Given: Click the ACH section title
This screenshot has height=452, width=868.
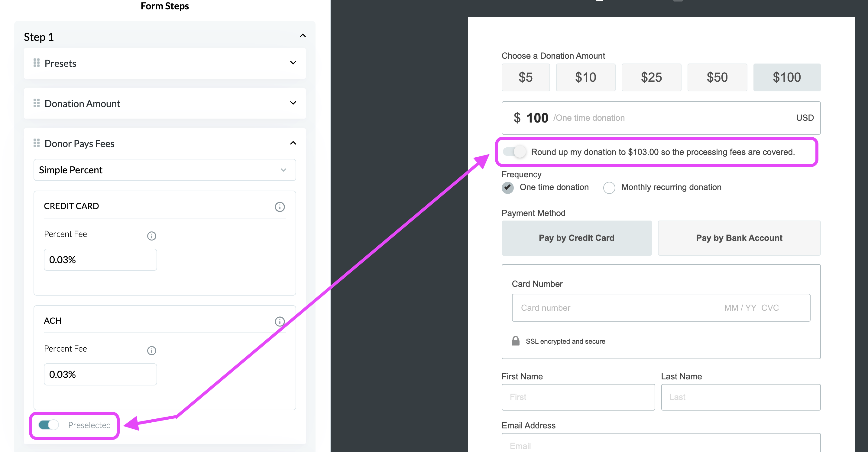Looking at the screenshot, I should (53, 321).
